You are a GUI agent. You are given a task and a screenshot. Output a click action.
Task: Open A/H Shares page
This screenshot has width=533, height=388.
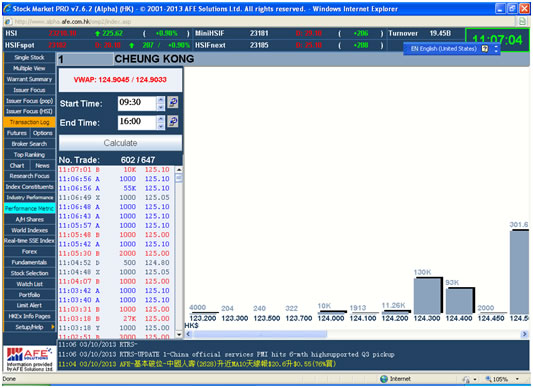point(29,219)
